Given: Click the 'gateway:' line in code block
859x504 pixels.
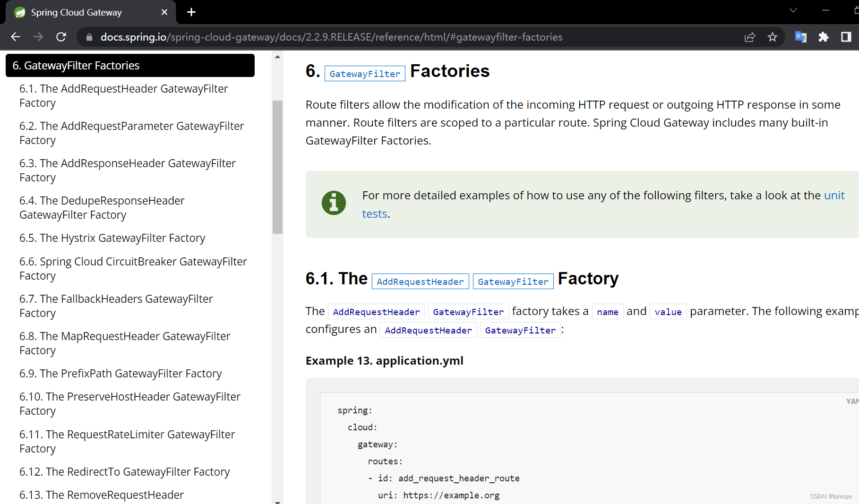Looking at the screenshot, I should point(378,444).
